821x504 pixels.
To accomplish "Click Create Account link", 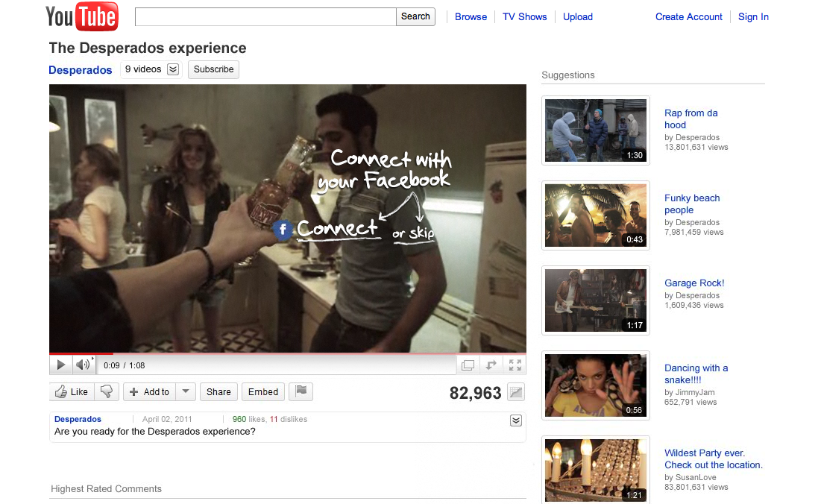I will click(688, 16).
